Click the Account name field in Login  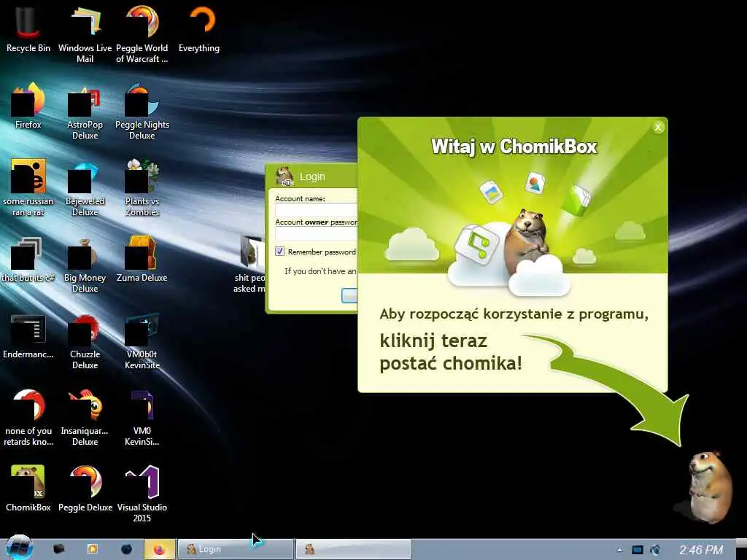[317, 210]
